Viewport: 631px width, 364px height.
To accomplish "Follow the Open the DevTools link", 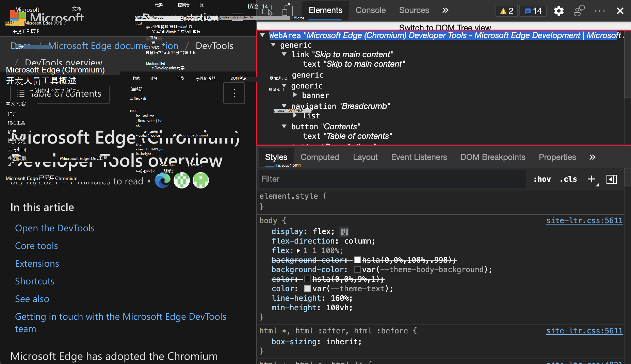I will (x=55, y=228).
